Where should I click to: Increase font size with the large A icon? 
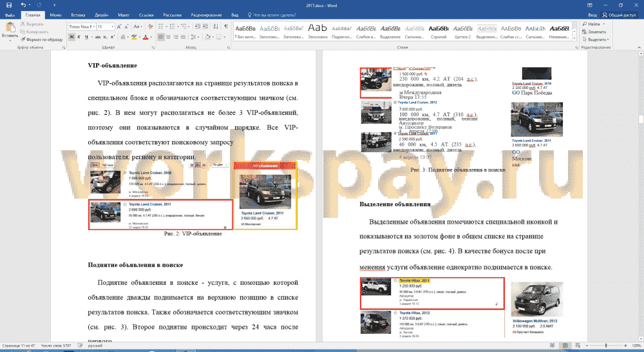[x=119, y=26]
